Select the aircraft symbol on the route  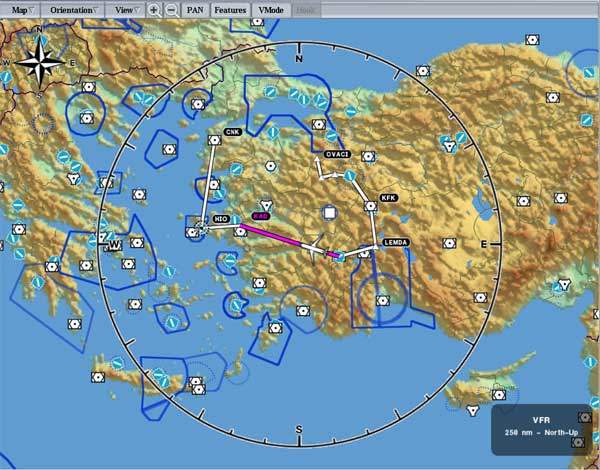[316, 246]
